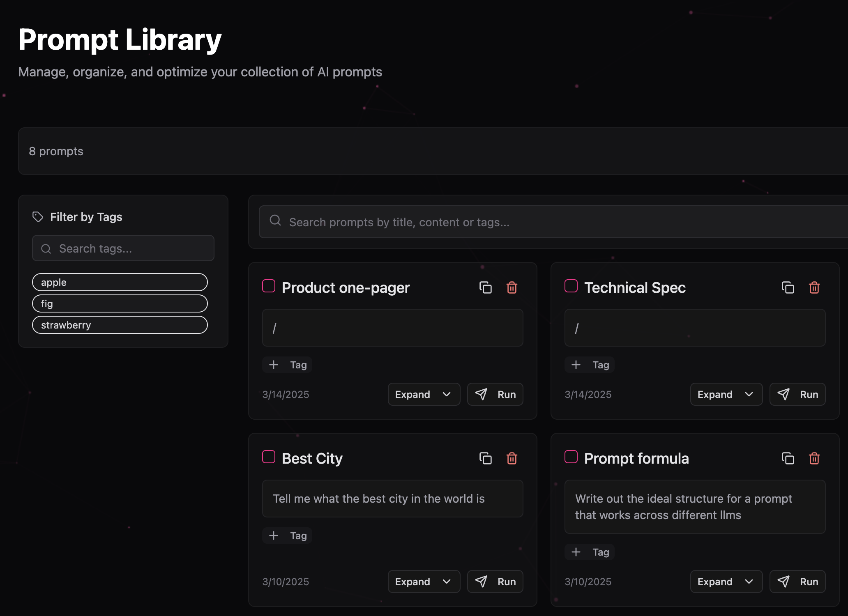The width and height of the screenshot is (848, 616).
Task: Click the Search tags input field
Action: tap(123, 248)
